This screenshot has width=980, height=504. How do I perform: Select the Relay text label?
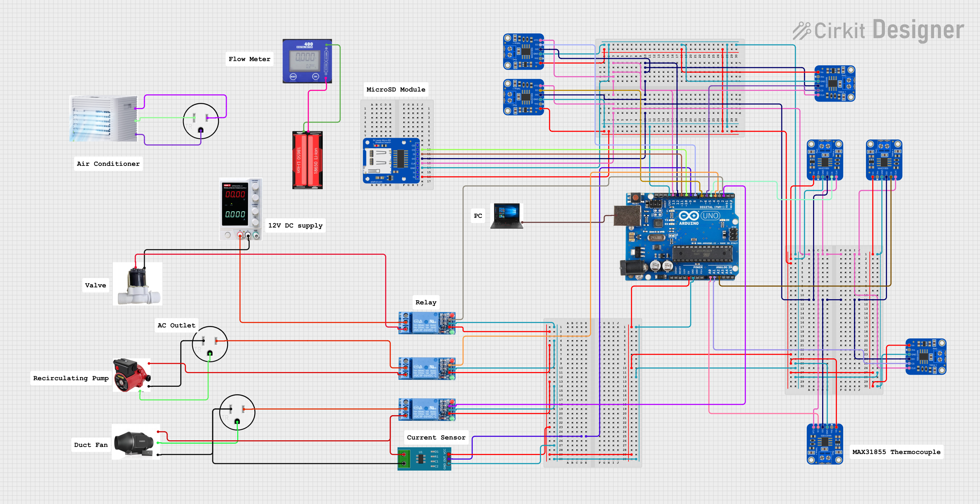pyautogui.click(x=426, y=302)
